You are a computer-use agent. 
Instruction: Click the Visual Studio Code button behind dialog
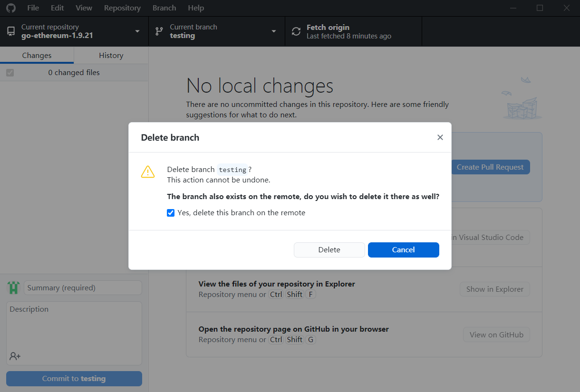(x=491, y=237)
